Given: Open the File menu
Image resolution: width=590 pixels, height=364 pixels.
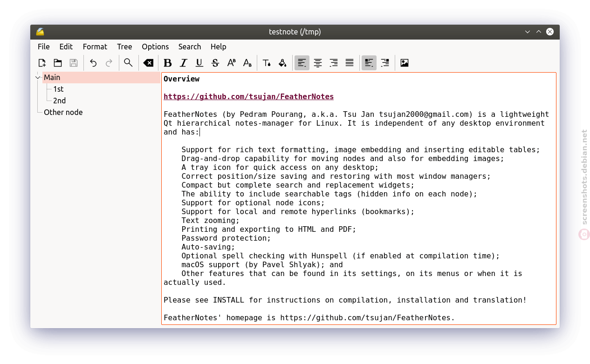Looking at the screenshot, I should (x=44, y=47).
